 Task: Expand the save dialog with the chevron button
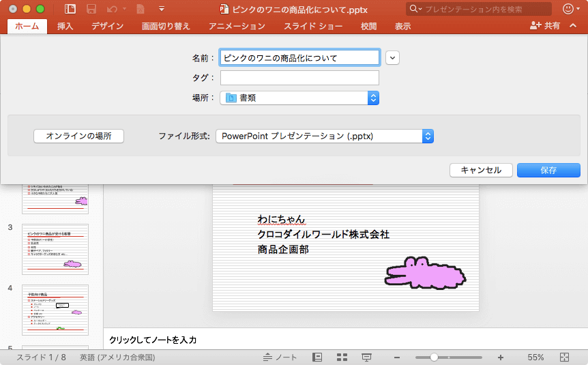coord(392,58)
